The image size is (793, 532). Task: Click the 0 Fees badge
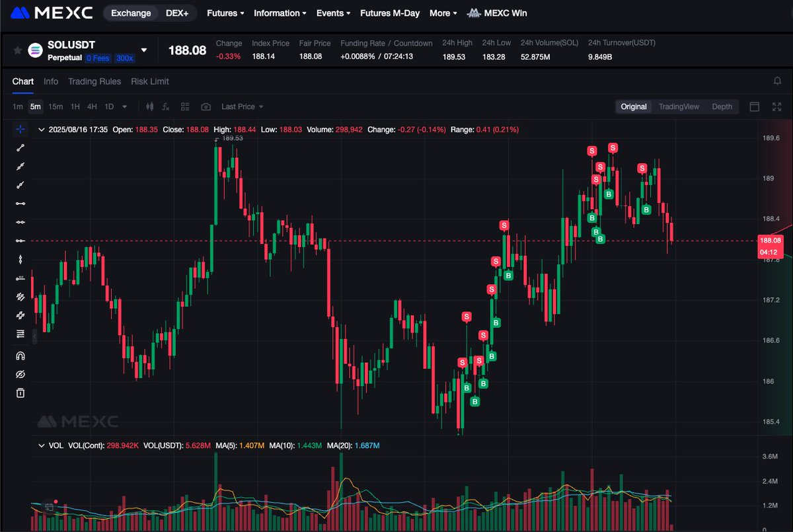(98, 58)
